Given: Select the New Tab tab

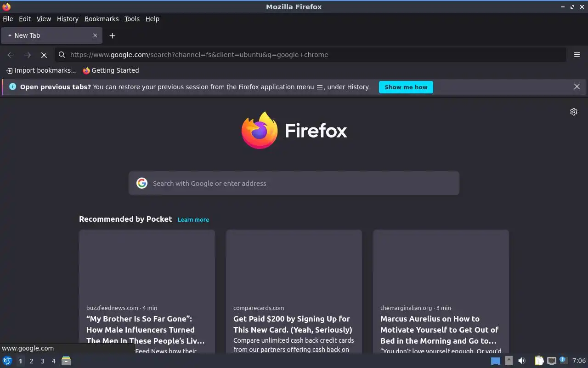Looking at the screenshot, I should point(51,35).
